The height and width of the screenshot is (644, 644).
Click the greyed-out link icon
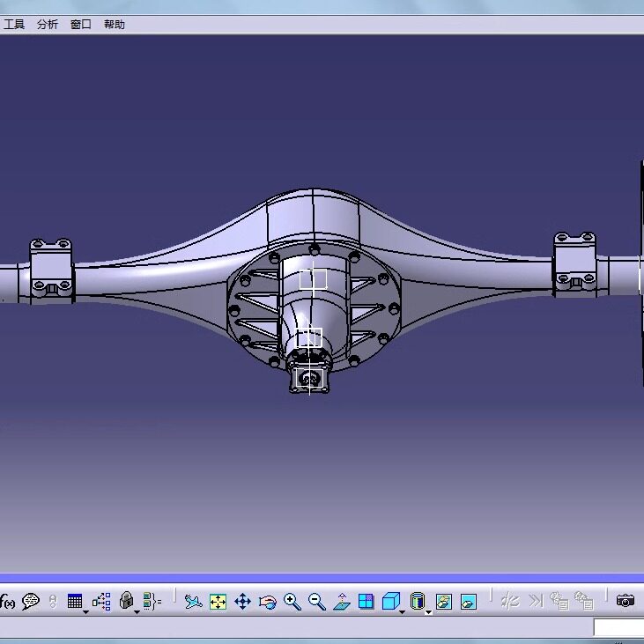[x=53, y=602]
